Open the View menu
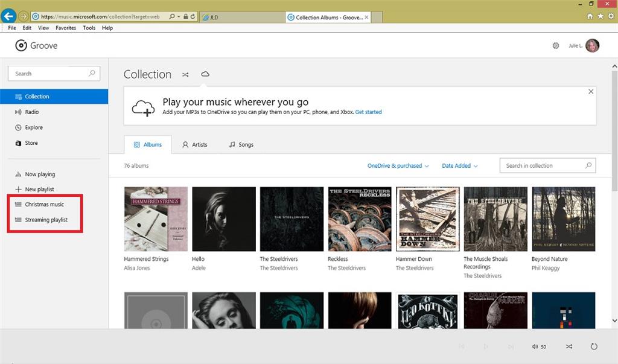This screenshot has height=364, width=618. tap(43, 28)
